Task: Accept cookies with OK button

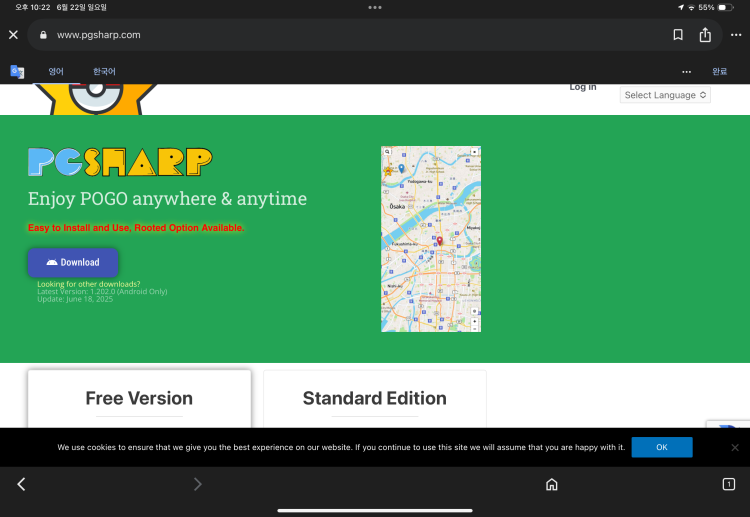Action: pos(662,447)
